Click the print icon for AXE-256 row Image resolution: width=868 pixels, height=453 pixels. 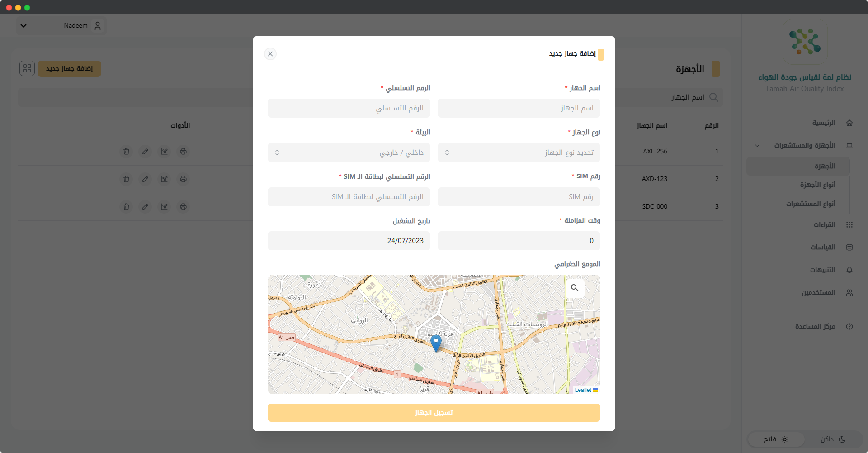pyautogui.click(x=183, y=152)
